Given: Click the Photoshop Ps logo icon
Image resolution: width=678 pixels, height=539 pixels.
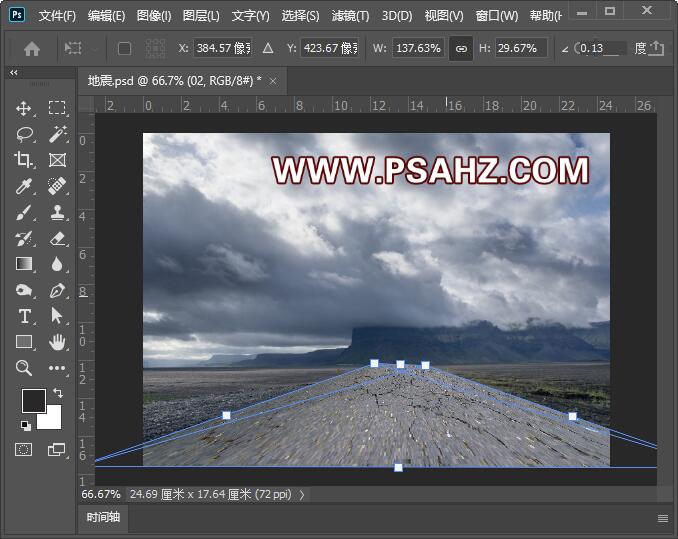Looking at the screenshot, I should [x=17, y=15].
